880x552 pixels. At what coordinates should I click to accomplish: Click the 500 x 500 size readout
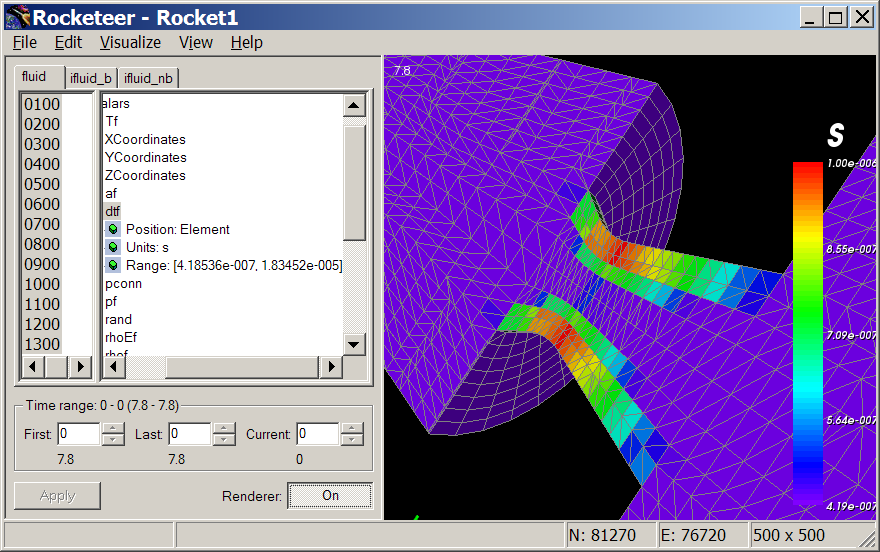point(789,535)
